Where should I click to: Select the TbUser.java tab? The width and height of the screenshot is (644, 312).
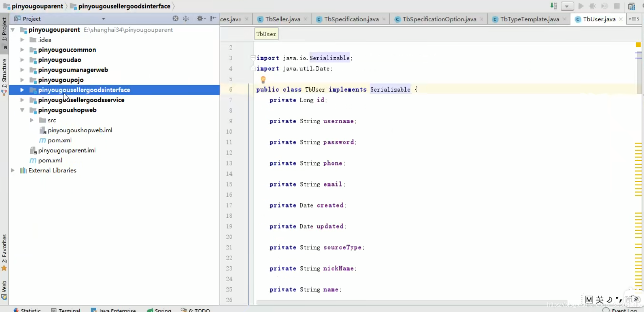[599, 19]
